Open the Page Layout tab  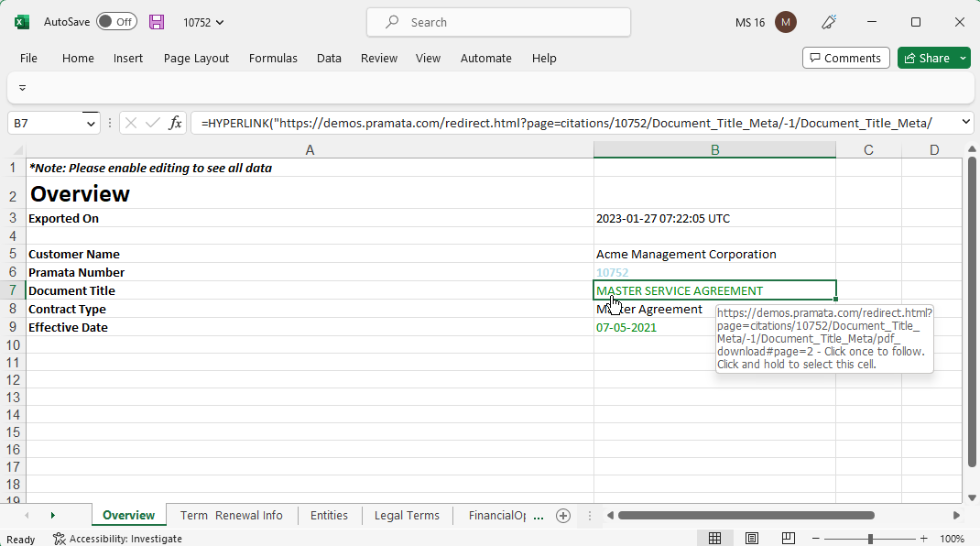coord(196,58)
